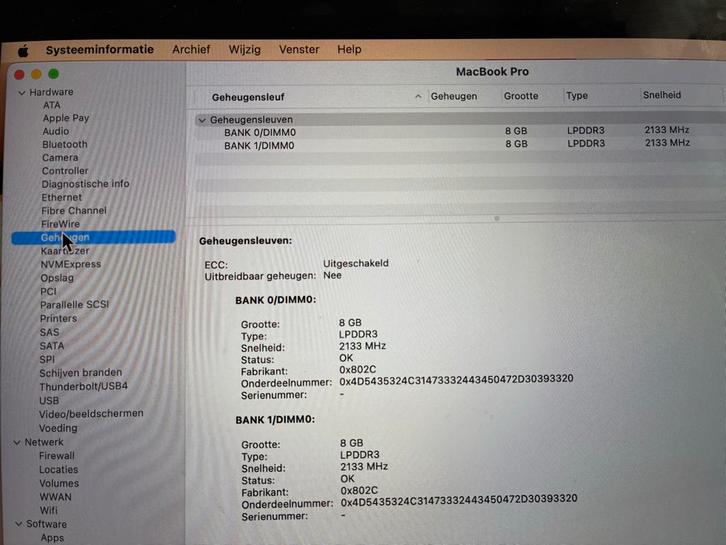Select Ethernet in the sidebar

[x=62, y=197]
